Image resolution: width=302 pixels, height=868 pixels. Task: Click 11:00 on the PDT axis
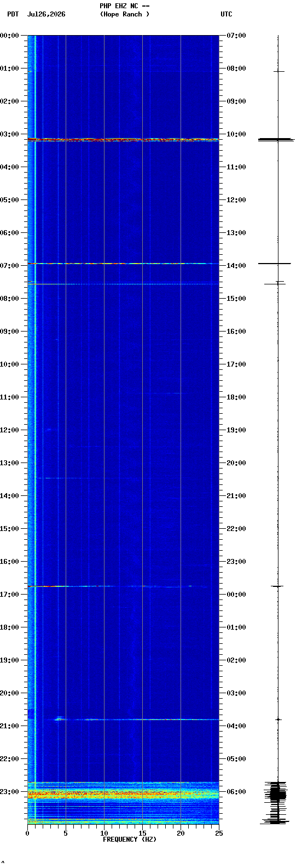pyautogui.click(x=9, y=397)
